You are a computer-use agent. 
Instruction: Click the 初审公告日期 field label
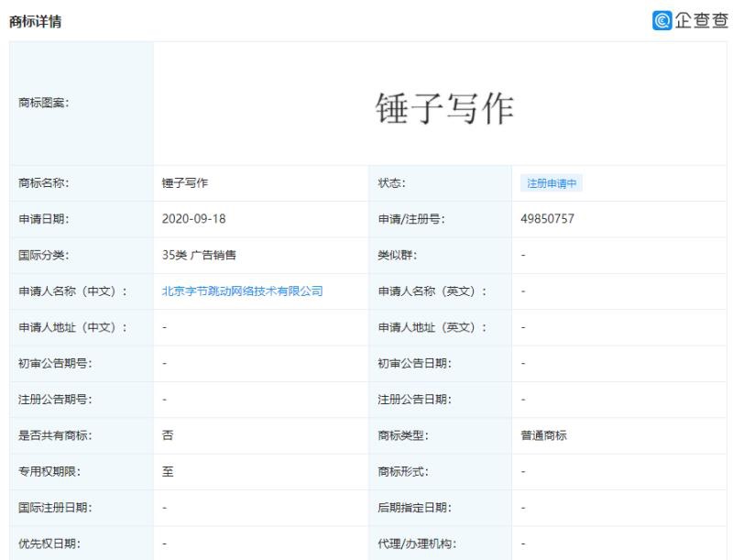(414, 364)
